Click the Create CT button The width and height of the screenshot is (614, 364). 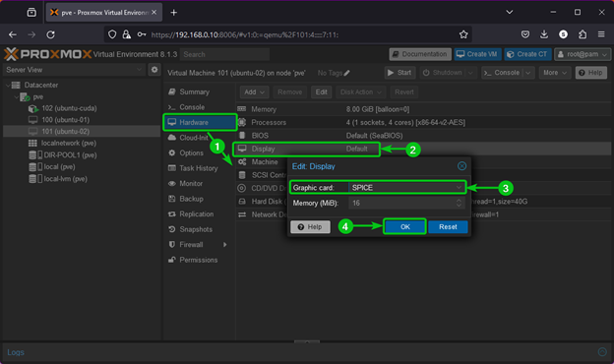pyautogui.click(x=527, y=54)
